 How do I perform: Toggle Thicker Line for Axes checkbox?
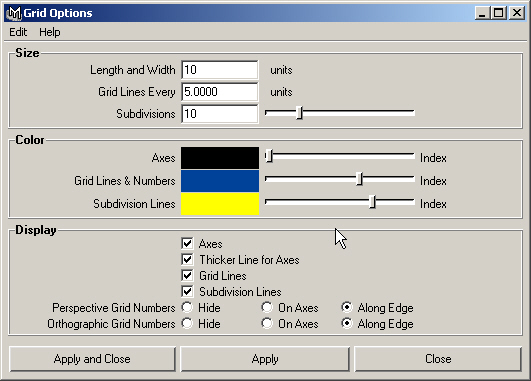pyautogui.click(x=187, y=260)
